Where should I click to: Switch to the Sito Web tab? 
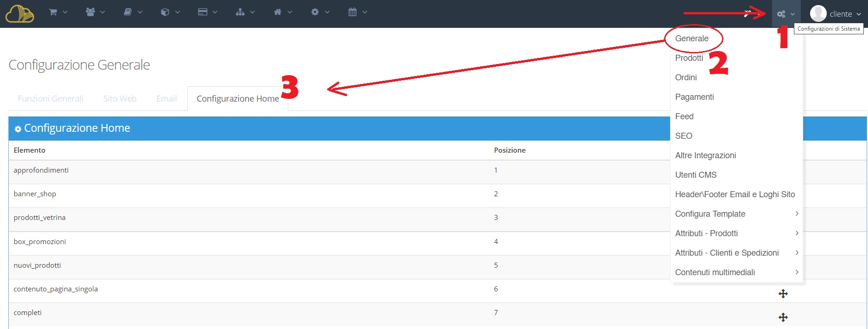coord(120,98)
